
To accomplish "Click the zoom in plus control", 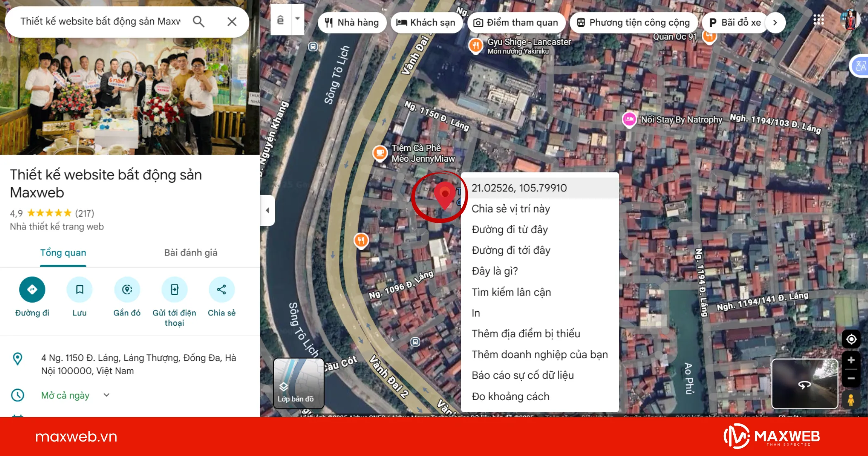I will click(851, 360).
